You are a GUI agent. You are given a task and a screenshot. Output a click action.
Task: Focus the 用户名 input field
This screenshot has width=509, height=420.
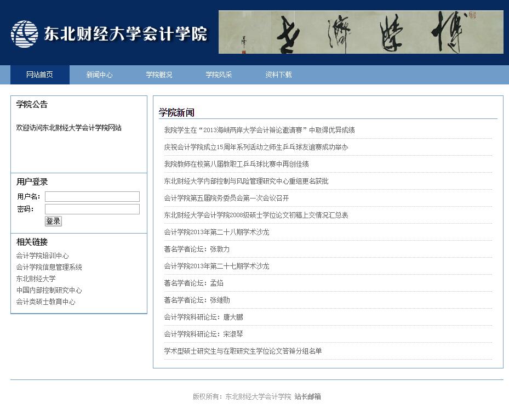coord(92,197)
